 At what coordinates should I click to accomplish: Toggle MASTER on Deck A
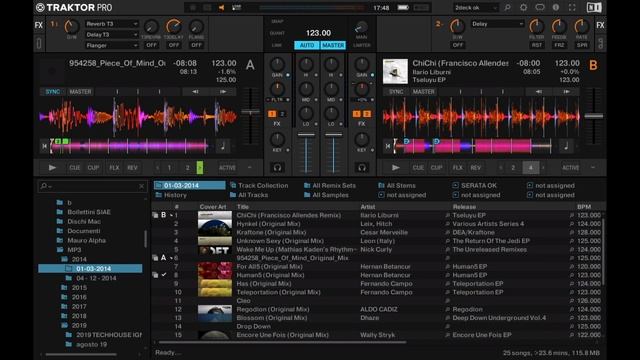(x=80, y=92)
